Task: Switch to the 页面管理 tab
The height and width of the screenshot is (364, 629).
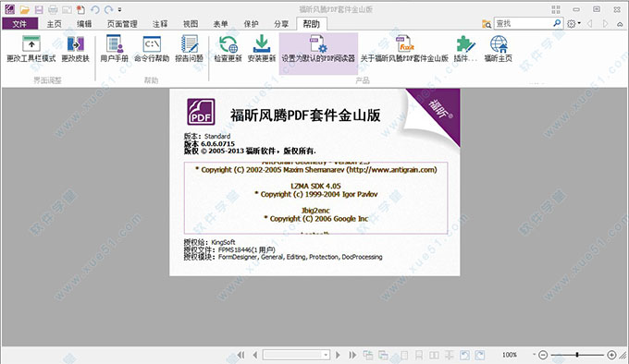Action: [x=122, y=24]
